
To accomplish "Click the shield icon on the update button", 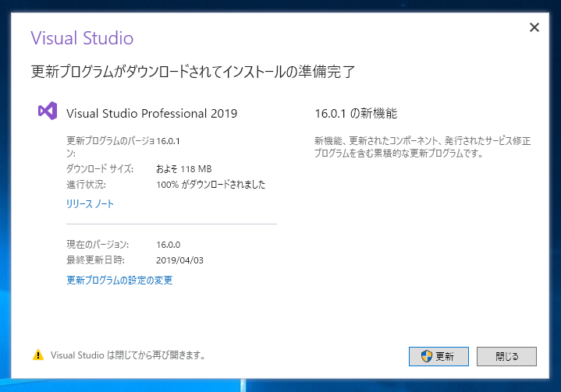I will [427, 356].
